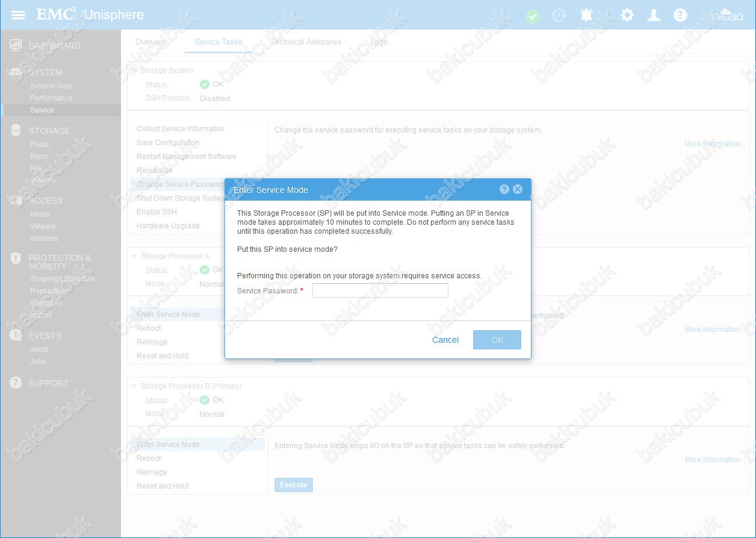Open the Technical Advisories tab
Screen dimensions: 756x538
point(306,42)
